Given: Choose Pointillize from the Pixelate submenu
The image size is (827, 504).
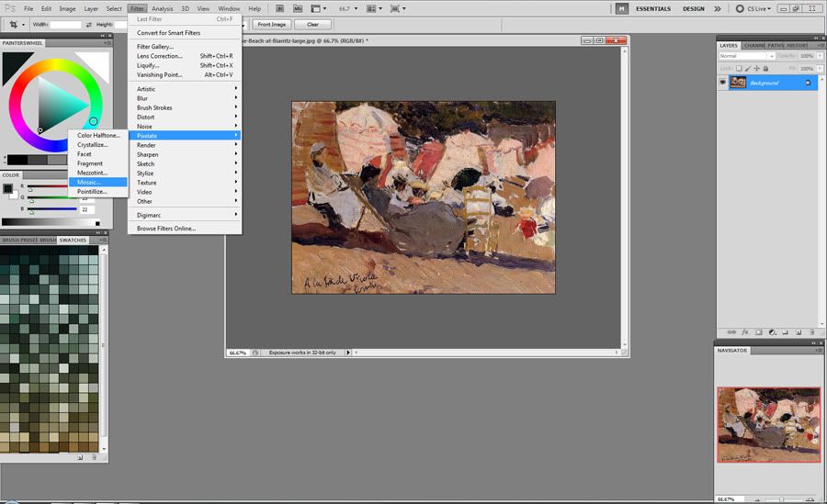Looking at the screenshot, I should 98,191.
